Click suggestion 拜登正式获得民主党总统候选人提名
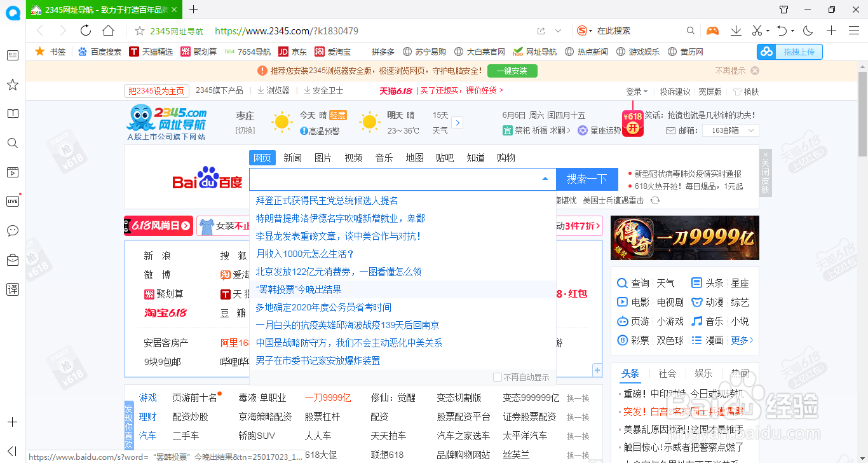This screenshot has width=868, height=463. point(327,200)
